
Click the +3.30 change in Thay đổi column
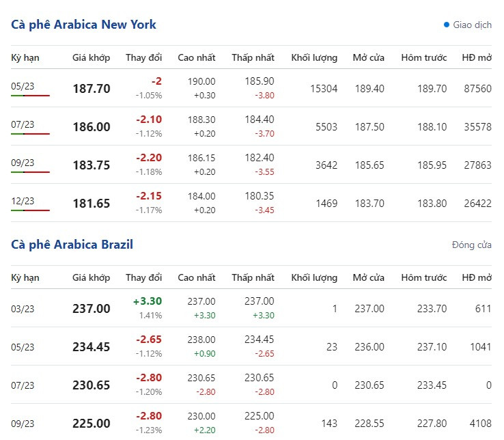pos(148,301)
